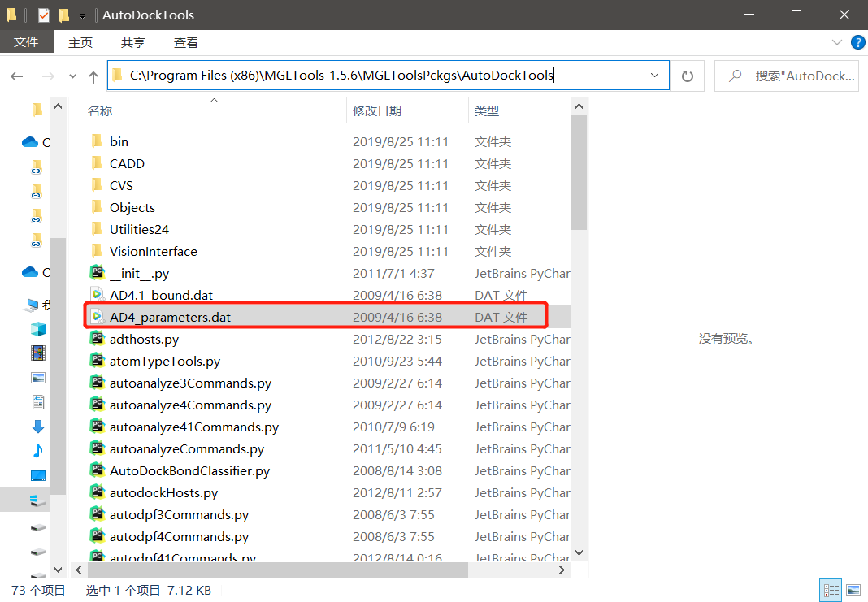Click the navigation pane up scroll arrow
868x602 pixels.
(x=59, y=106)
